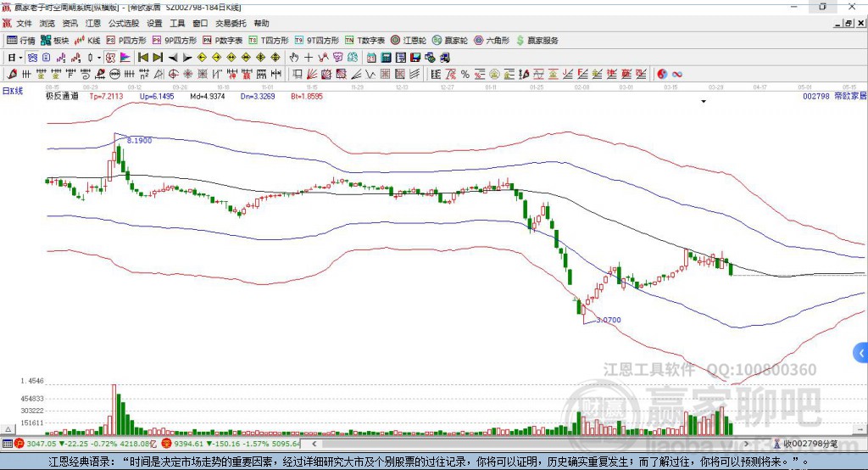
Task: Click the 8.1900 high price label
Action: pyautogui.click(x=140, y=141)
